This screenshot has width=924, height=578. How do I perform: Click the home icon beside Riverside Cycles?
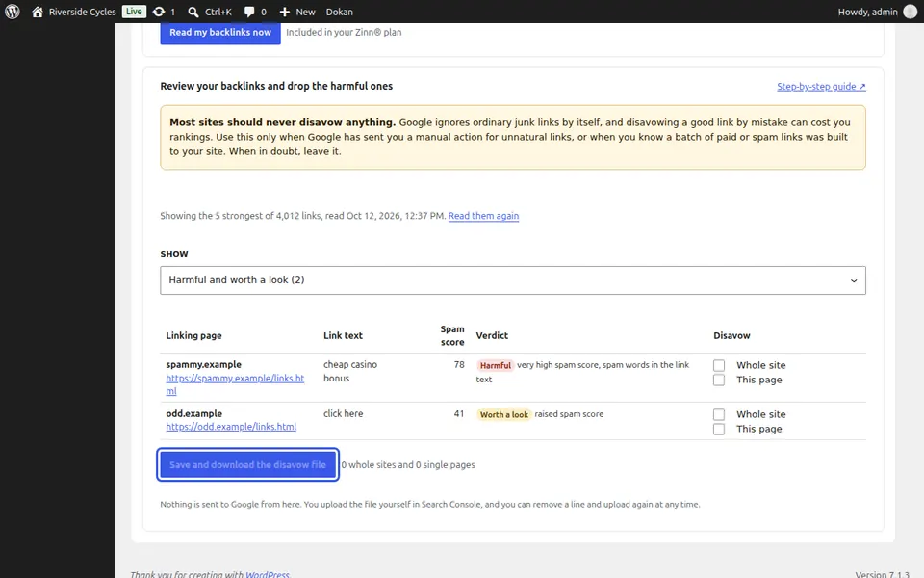pyautogui.click(x=38, y=12)
